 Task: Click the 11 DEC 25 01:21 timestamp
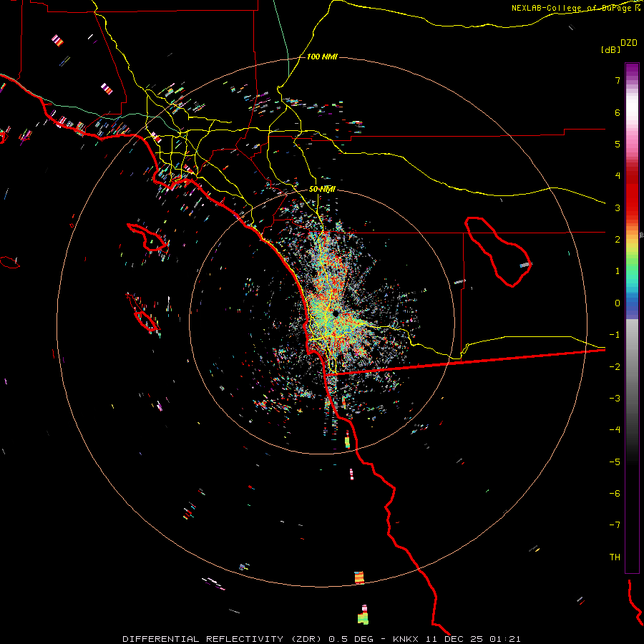click(x=474, y=639)
